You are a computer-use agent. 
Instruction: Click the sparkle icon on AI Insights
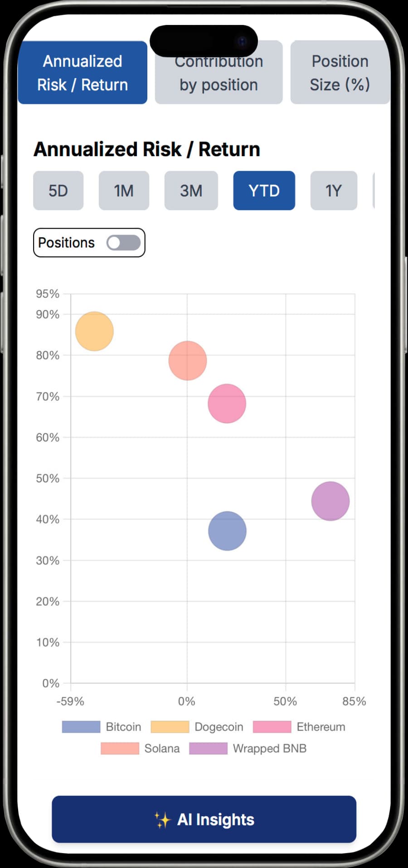pos(162,820)
